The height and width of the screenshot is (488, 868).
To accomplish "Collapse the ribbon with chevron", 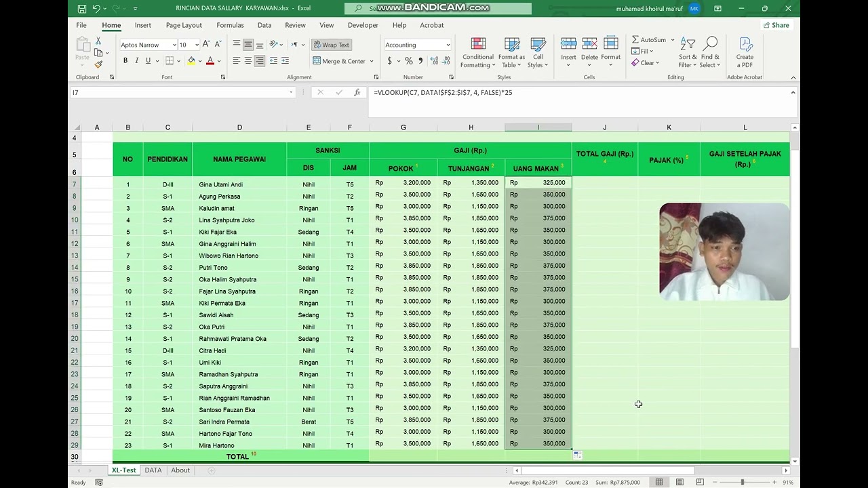I will coord(793,77).
